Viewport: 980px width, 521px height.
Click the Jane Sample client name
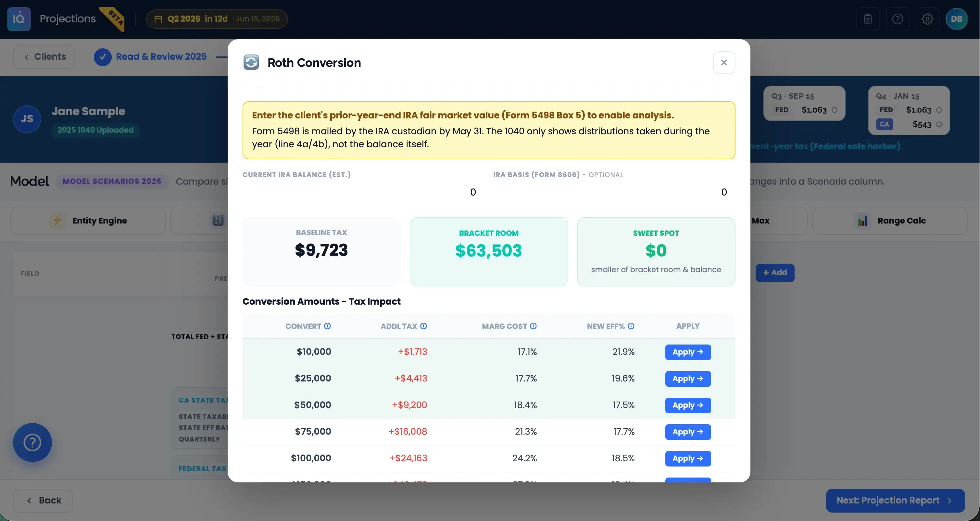(x=88, y=111)
